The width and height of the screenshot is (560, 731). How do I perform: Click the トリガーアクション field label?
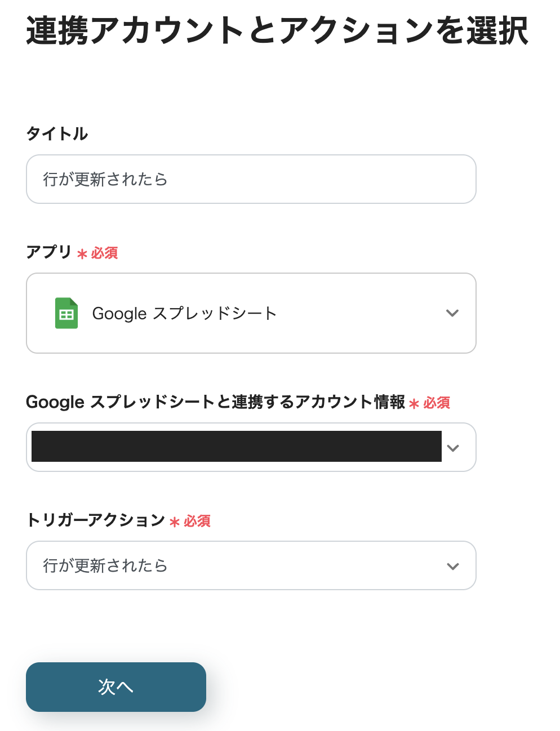coord(95,520)
